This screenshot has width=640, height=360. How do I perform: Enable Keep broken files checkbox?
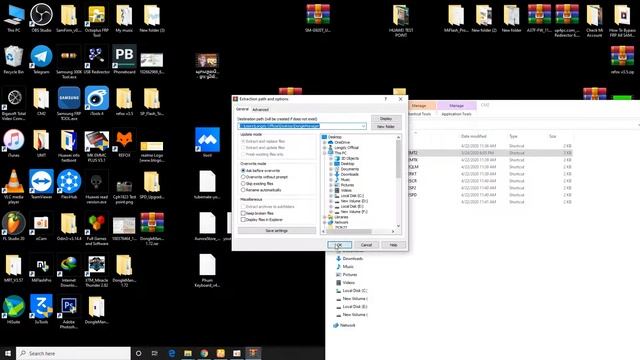pos(243,213)
